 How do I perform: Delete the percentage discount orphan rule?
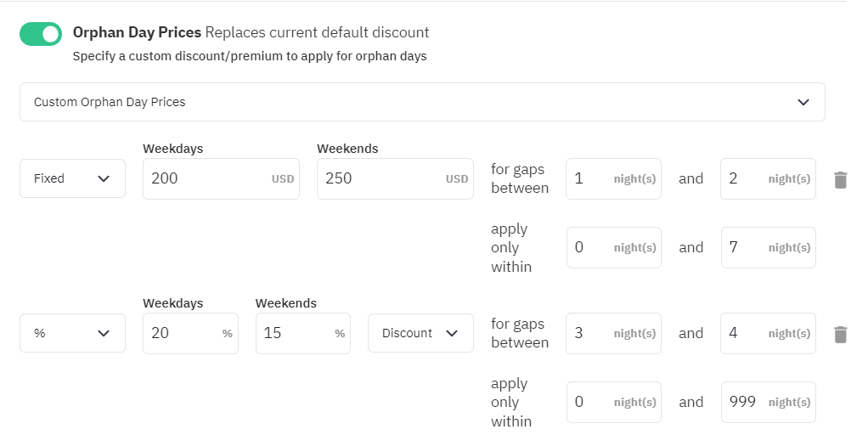840,334
